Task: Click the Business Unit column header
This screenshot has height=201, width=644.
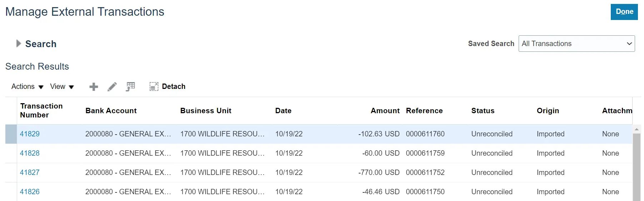Action: point(206,111)
